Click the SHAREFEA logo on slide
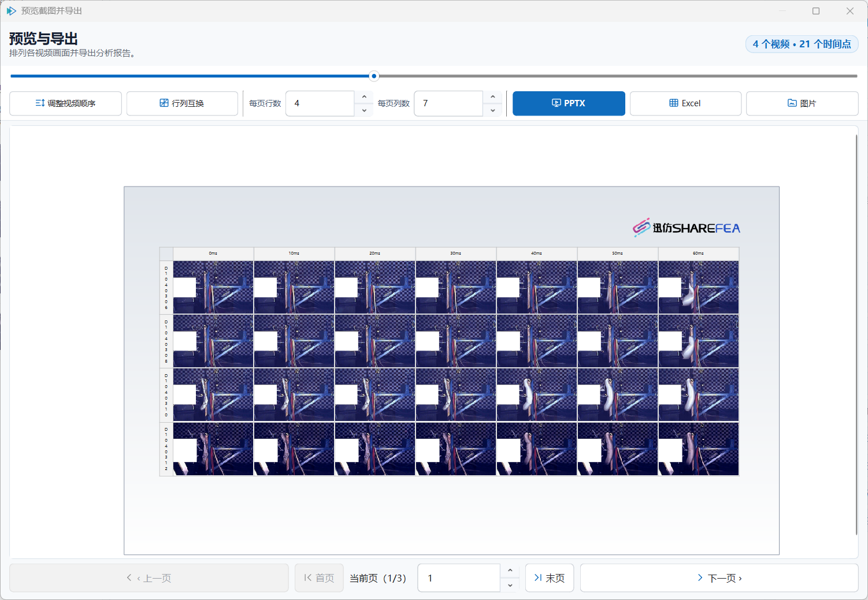This screenshot has height=600, width=868. pyautogui.click(x=686, y=228)
